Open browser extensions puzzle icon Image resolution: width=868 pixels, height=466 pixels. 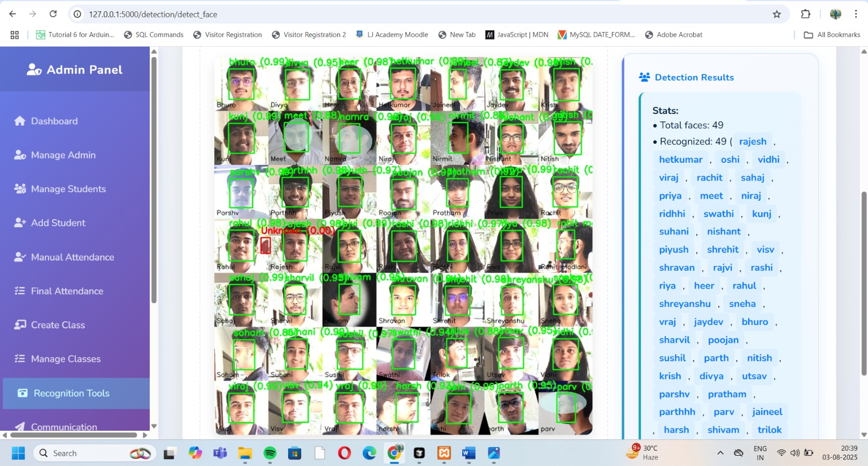(806, 14)
